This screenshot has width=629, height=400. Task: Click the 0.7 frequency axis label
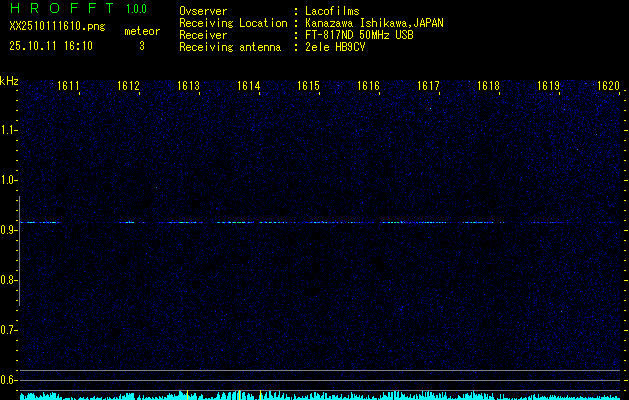click(9, 330)
